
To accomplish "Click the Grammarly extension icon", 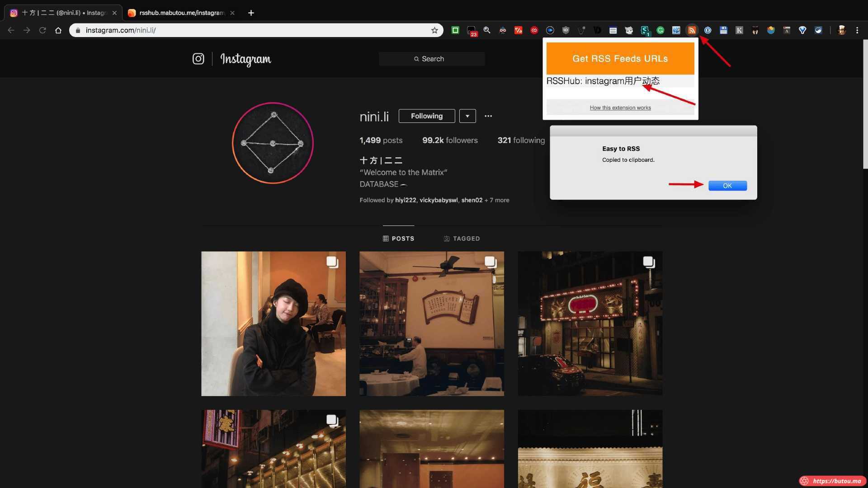I will 660,30.
